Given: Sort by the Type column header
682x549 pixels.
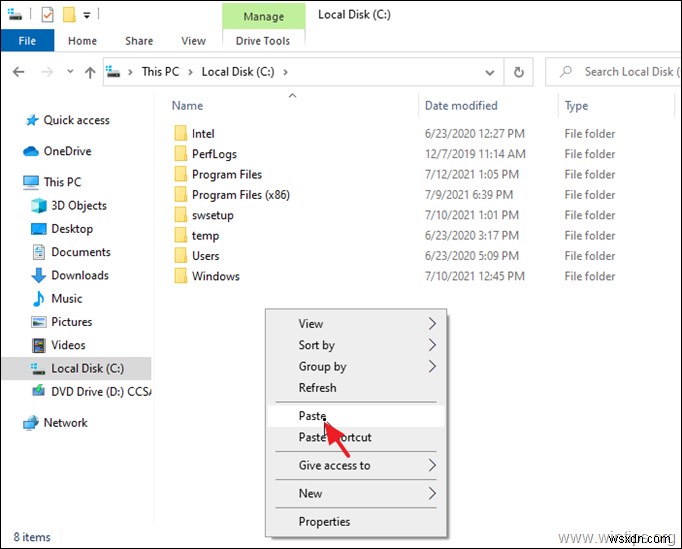Looking at the screenshot, I should pyautogui.click(x=576, y=106).
